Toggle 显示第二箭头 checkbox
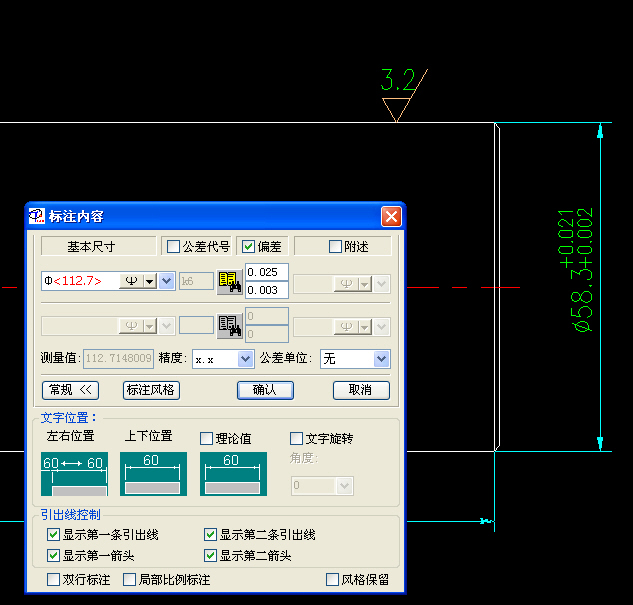 coord(210,555)
